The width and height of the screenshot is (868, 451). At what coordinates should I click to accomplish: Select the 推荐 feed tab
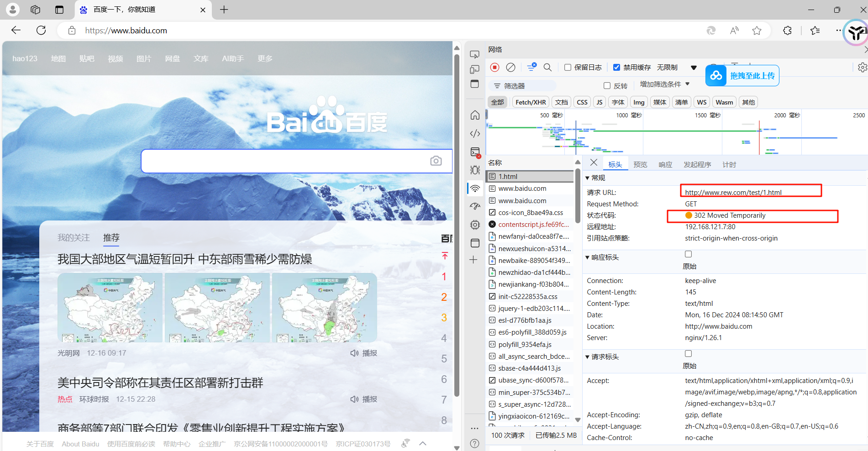point(111,237)
